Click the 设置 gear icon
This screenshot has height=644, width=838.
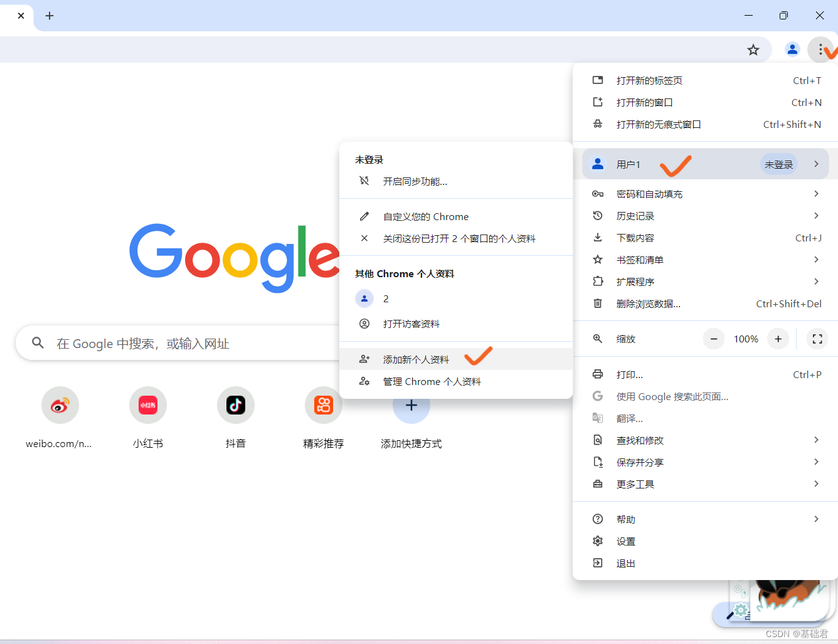[598, 541]
